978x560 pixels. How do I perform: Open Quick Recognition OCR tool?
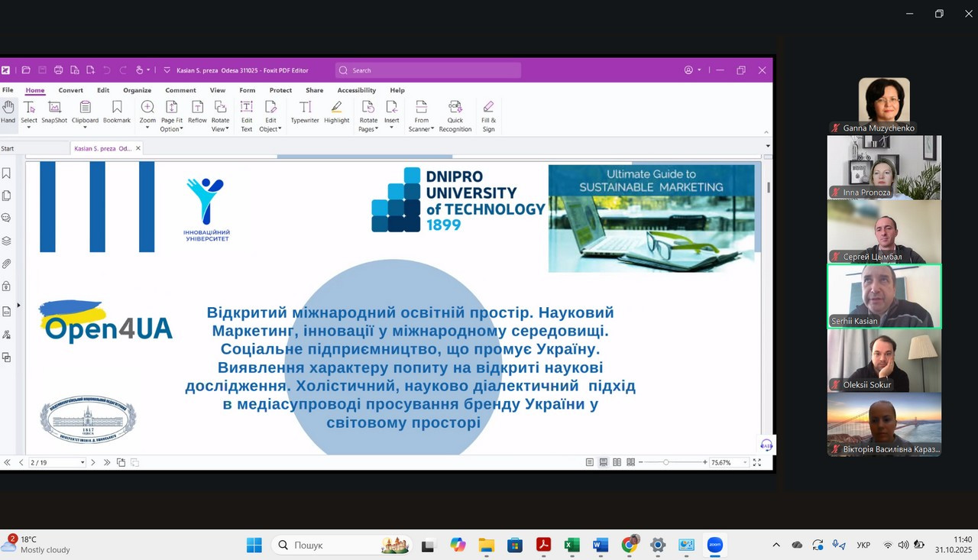(455, 115)
